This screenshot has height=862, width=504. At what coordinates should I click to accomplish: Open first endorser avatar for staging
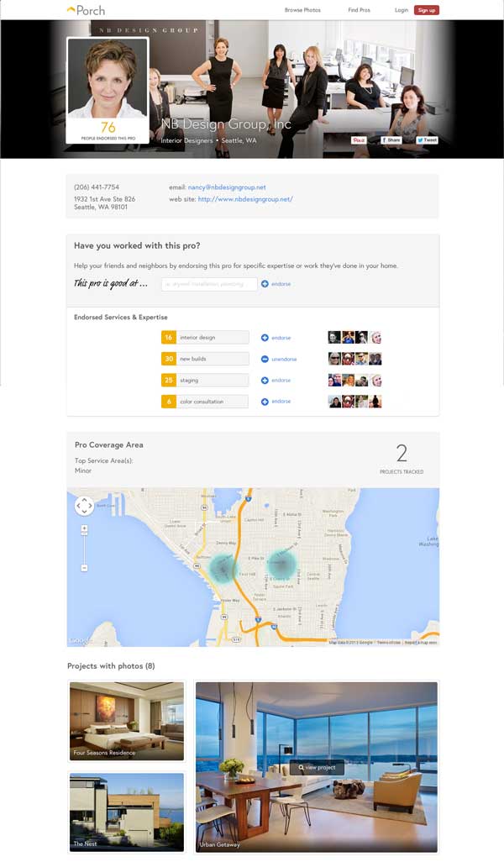coord(334,380)
